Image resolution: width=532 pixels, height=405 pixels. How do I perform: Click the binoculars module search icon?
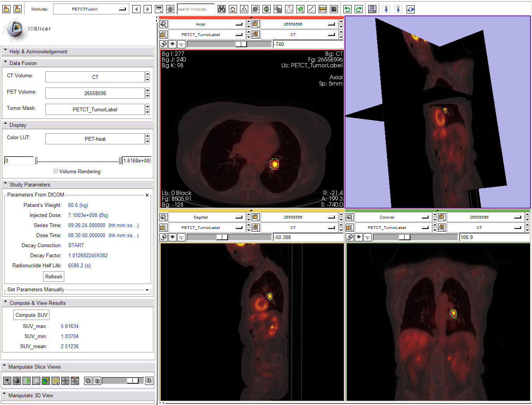point(221,9)
